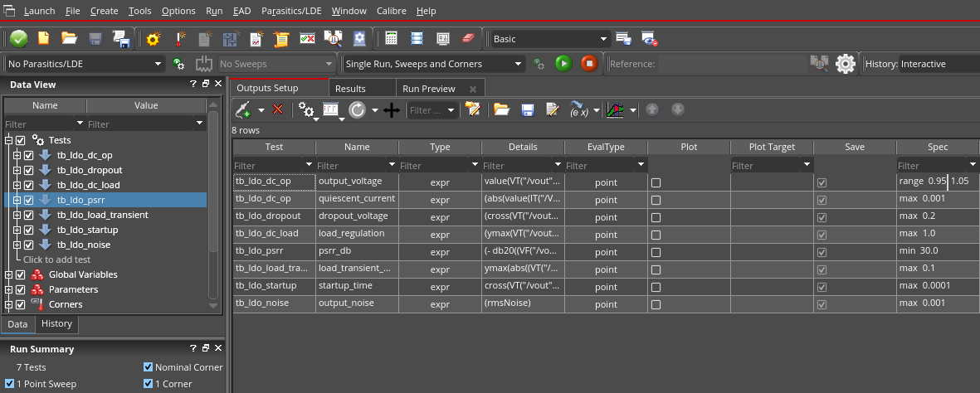Click the (e x) expression icon
This screenshot has width=980, height=393.
579,110
